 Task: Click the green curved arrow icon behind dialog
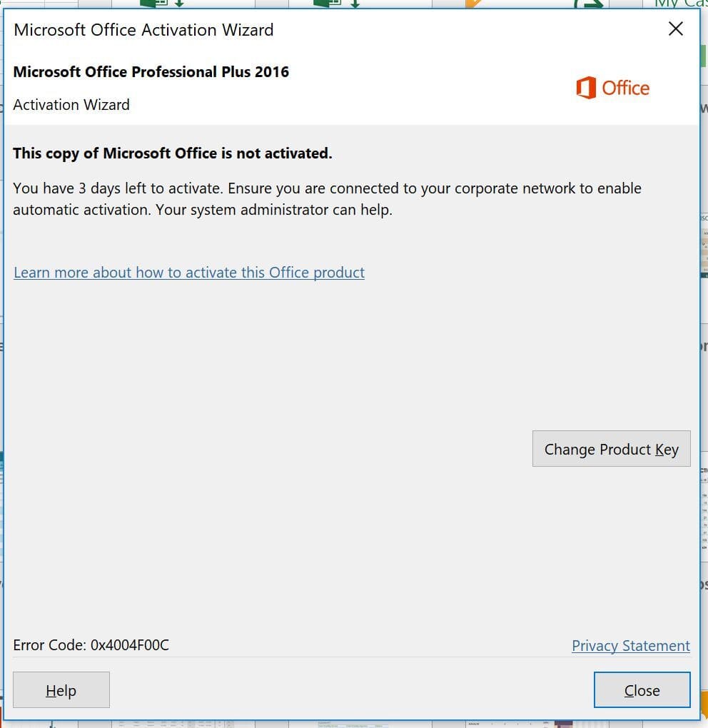(589, 4)
